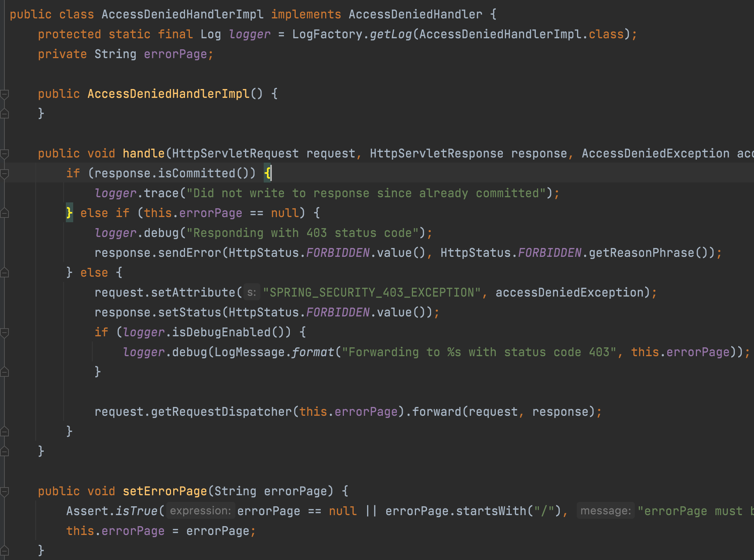Collapse the handle method using its gutter arrow
Screen dimensions: 754x560
(4, 153)
